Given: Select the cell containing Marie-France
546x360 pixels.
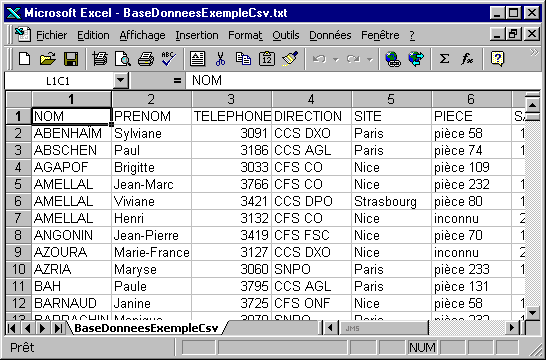Looking at the screenshot, I should point(151,252).
